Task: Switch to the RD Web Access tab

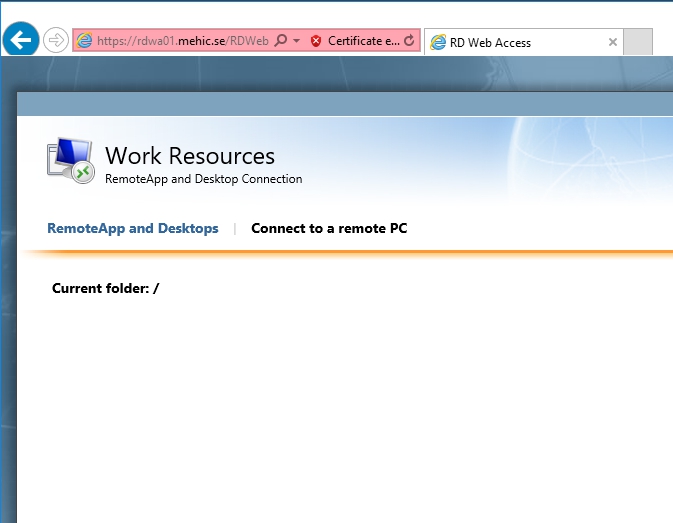Action: point(523,42)
